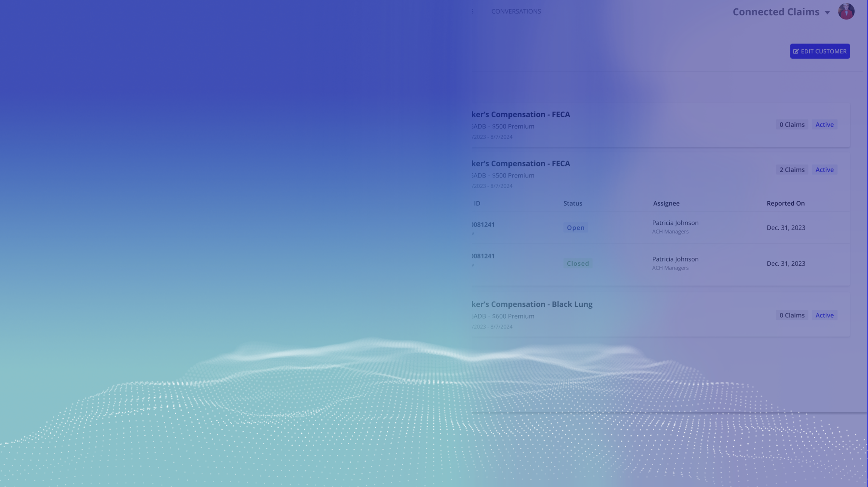Open the claim ID in the Closed row
868x487 pixels.
point(483,256)
